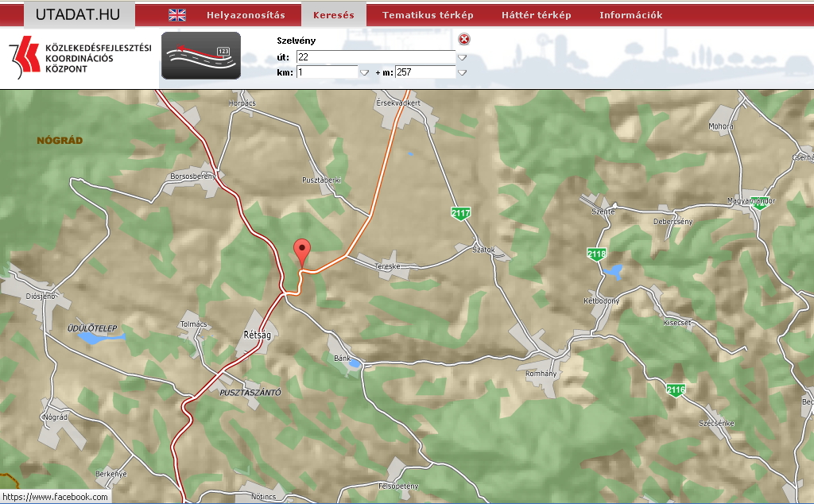Select the Háttér térkép menu
This screenshot has height=504, width=814.
(537, 15)
